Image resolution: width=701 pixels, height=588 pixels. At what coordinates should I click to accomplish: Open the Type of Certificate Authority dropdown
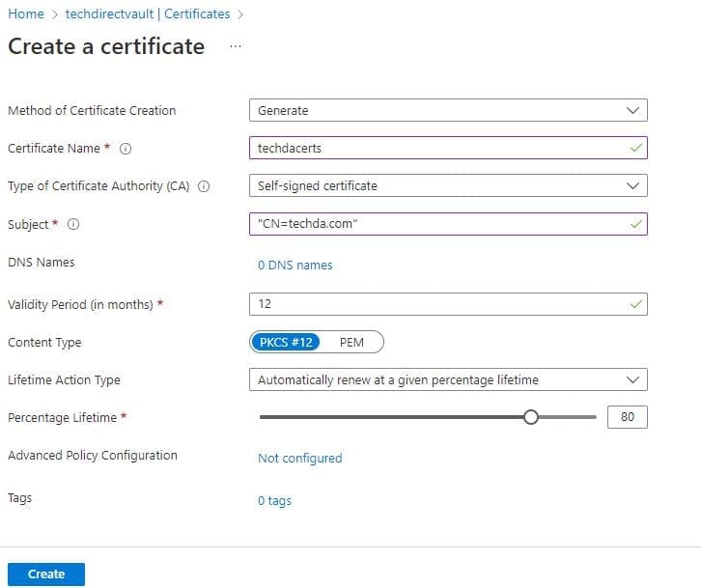point(447,185)
